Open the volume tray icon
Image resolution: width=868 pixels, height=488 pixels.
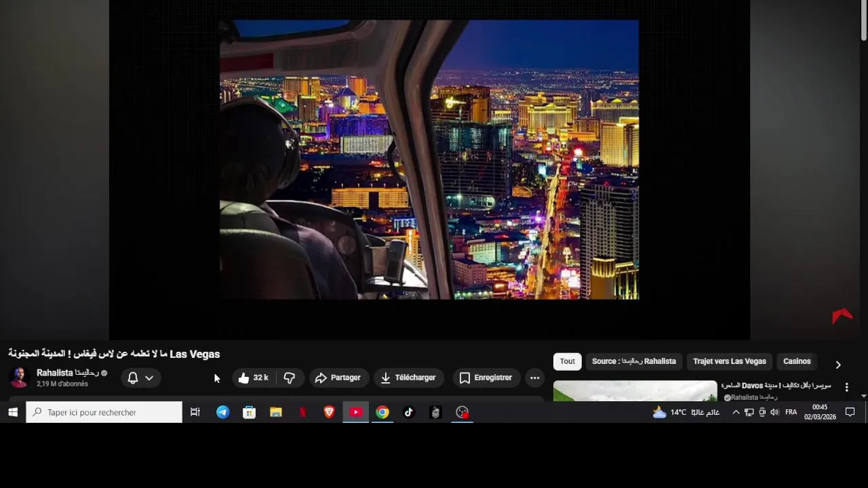click(774, 412)
